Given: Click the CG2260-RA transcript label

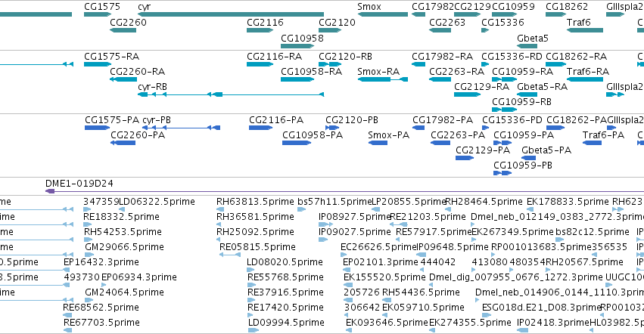Looking at the screenshot, I should (x=137, y=71).
